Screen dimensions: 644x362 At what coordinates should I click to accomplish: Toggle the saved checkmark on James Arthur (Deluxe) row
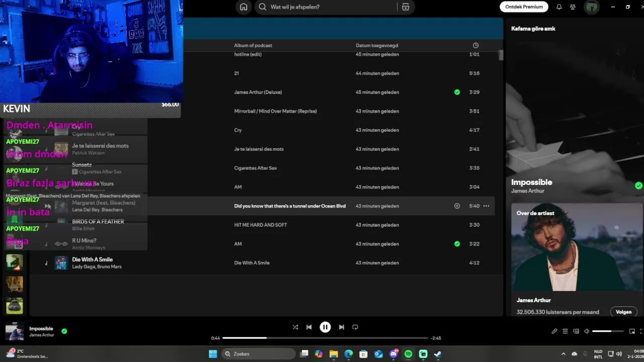(457, 92)
